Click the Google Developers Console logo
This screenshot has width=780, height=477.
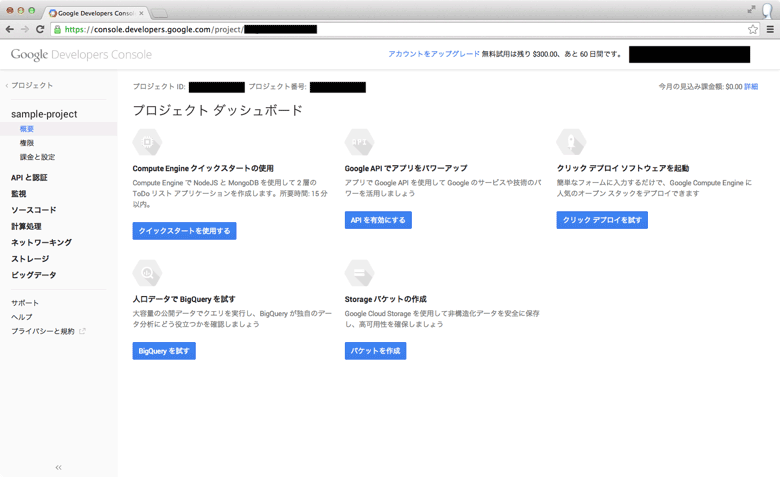[81, 55]
